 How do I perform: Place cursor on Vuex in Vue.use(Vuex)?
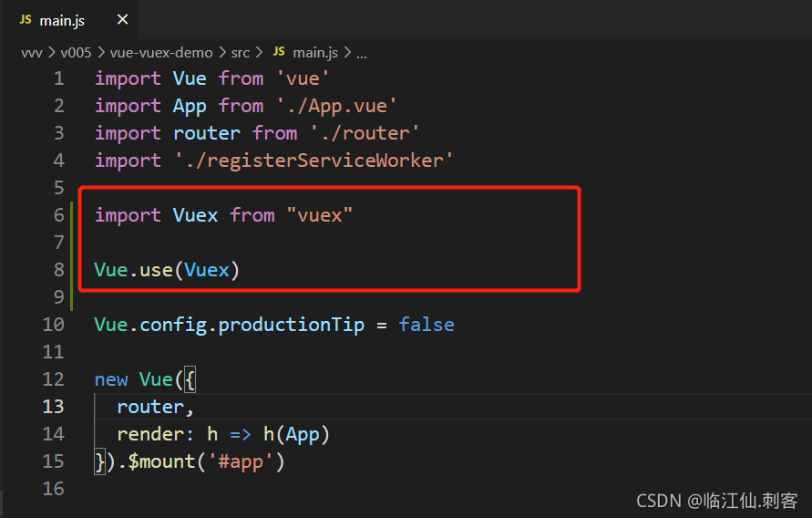(207, 270)
